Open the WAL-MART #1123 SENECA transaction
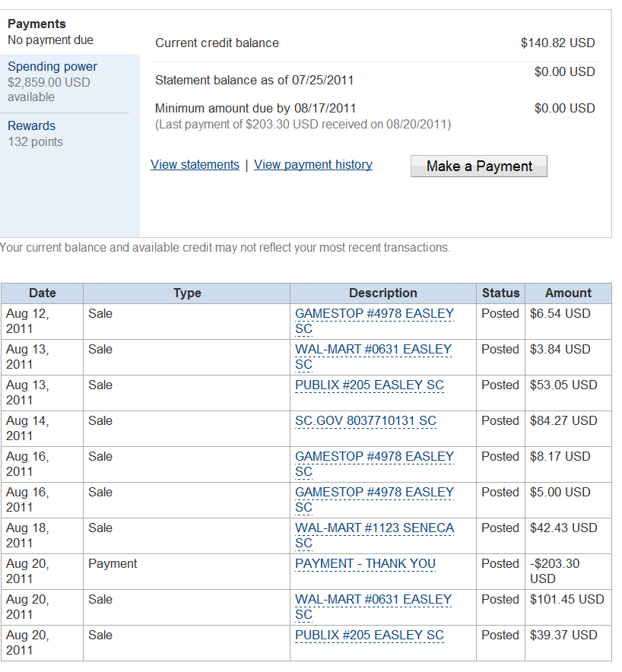The height and width of the screenshot is (672, 622). pyautogui.click(x=374, y=535)
